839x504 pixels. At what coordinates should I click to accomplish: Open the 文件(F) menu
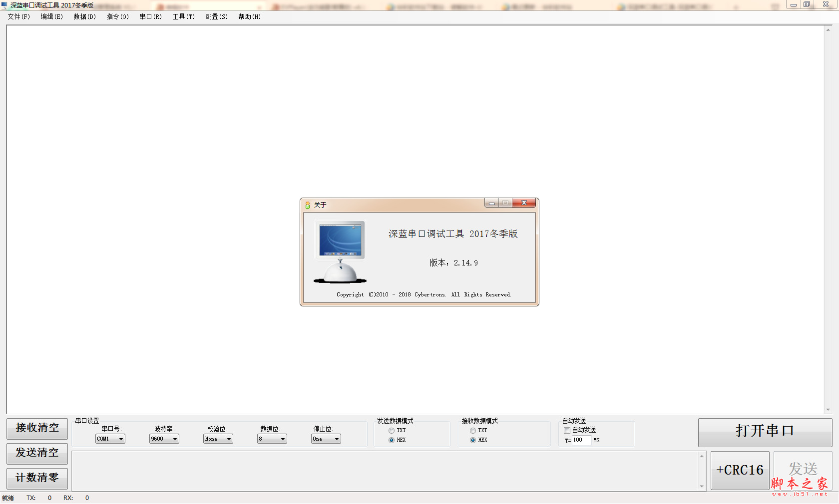point(19,16)
